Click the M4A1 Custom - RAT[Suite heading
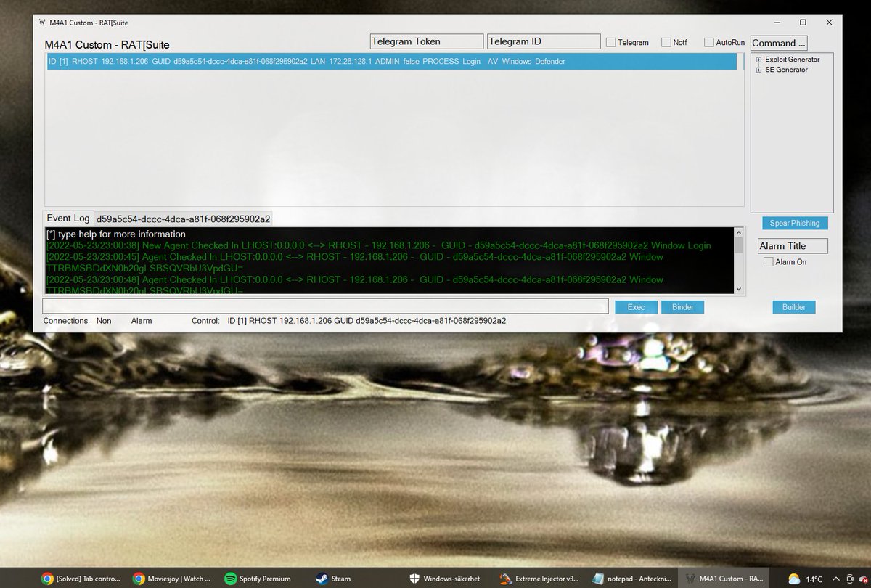Viewport: 871px width, 588px height. pyautogui.click(x=107, y=45)
